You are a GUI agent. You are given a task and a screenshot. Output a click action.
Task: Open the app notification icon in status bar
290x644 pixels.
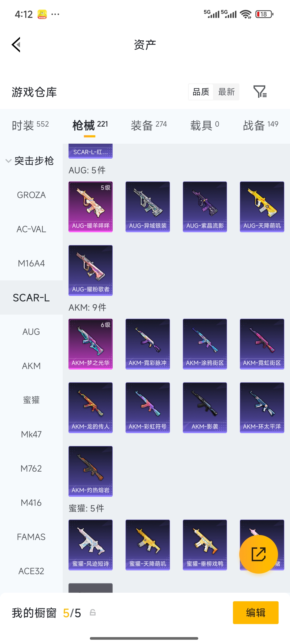(x=42, y=14)
